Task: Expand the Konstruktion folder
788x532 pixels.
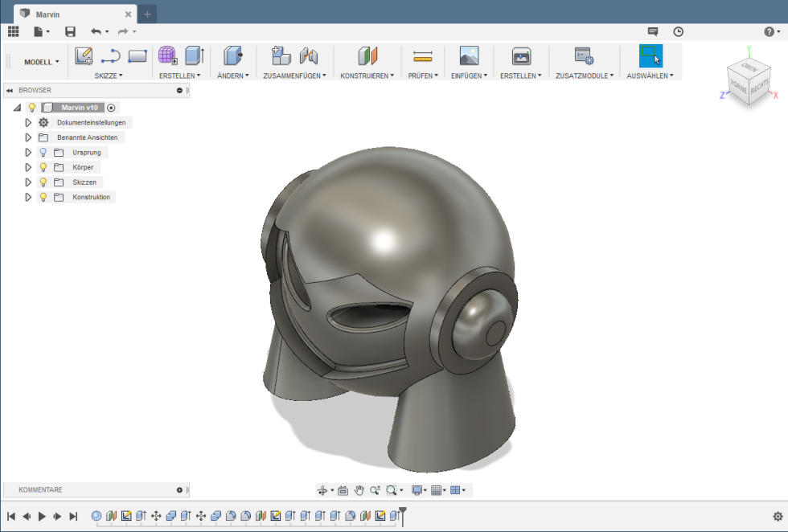Action: point(28,198)
